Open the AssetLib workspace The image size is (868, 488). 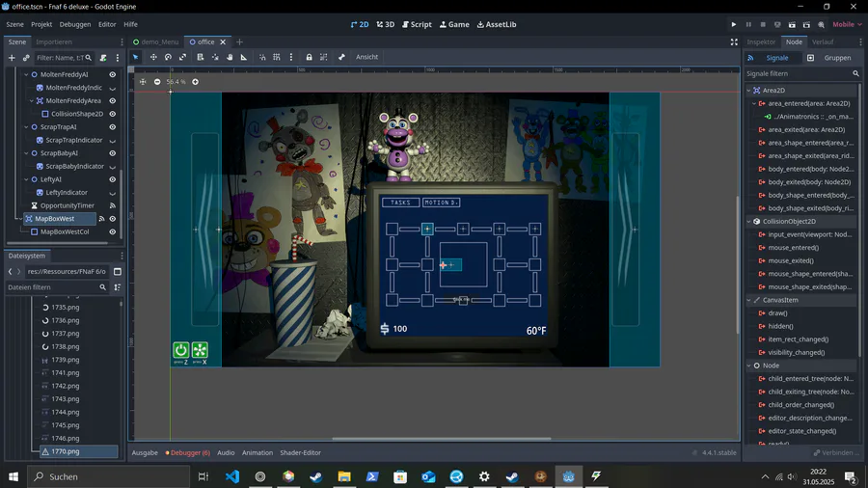(x=497, y=24)
